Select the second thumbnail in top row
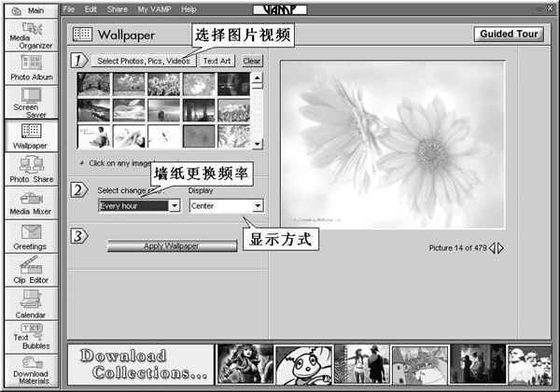Image resolution: width=560 pixels, height=392 pixels. 129,85
